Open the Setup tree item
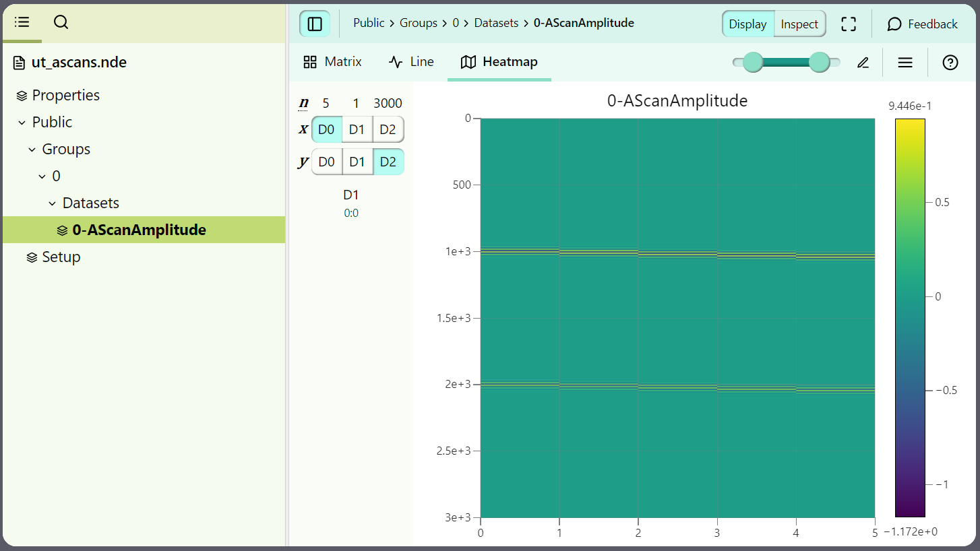Screen dimensions: 980x551 click(x=61, y=257)
